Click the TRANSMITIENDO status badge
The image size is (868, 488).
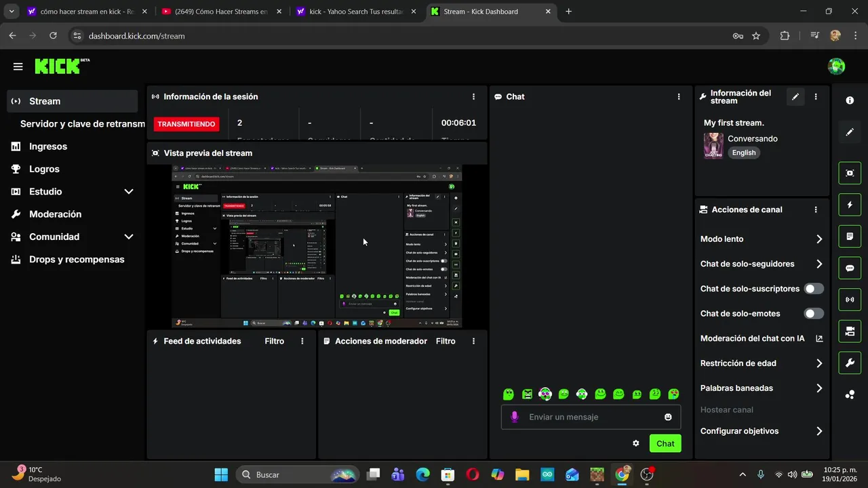(x=186, y=124)
